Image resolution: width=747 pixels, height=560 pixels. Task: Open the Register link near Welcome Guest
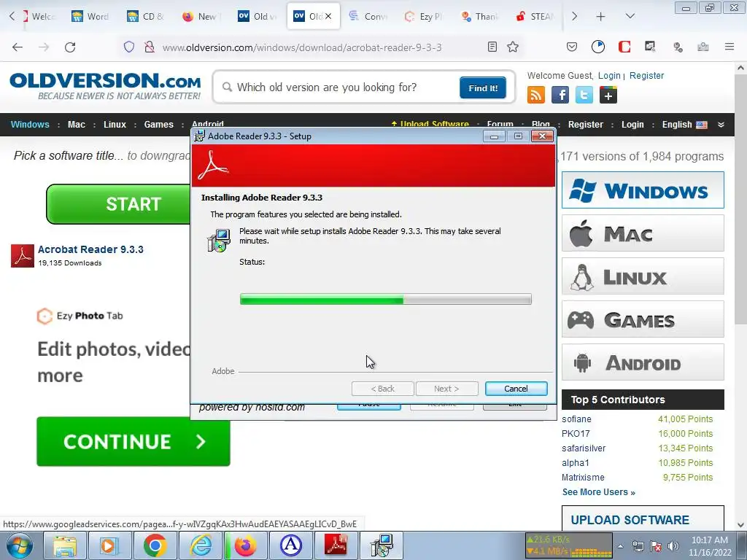click(x=646, y=76)
